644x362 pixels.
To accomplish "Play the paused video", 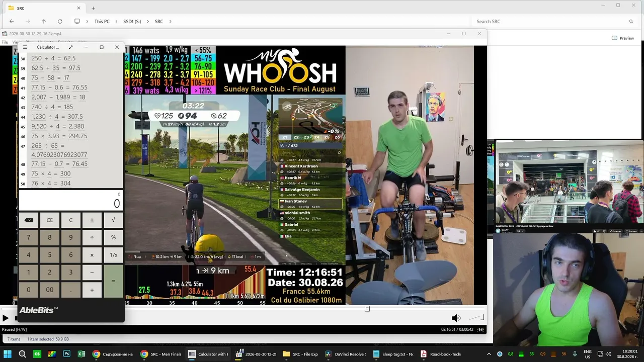I will point(5,318).
